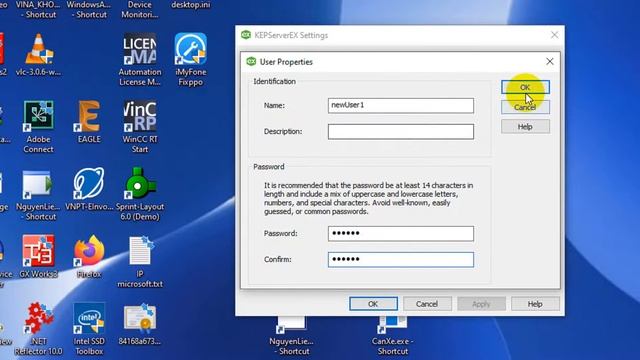The width and height of the screenshot is (640, 360).
Task: Select the VINA_KHO Shortcut label
Action: [38, 9]
